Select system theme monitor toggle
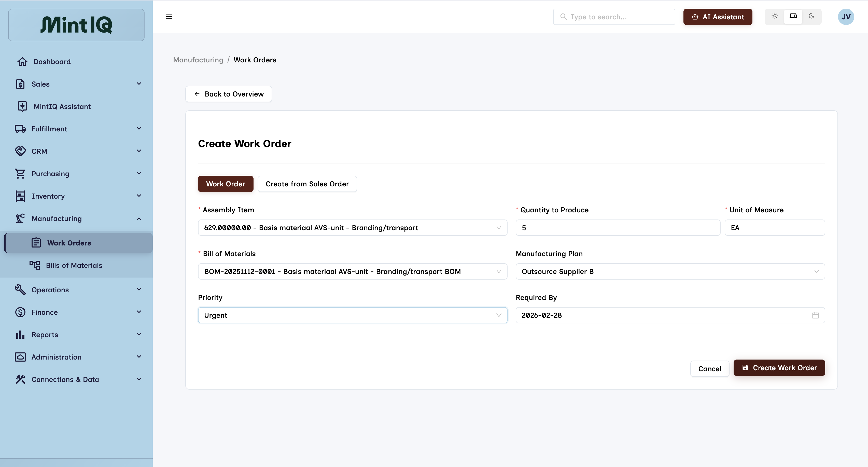868x467 pixels. (793, 16)
